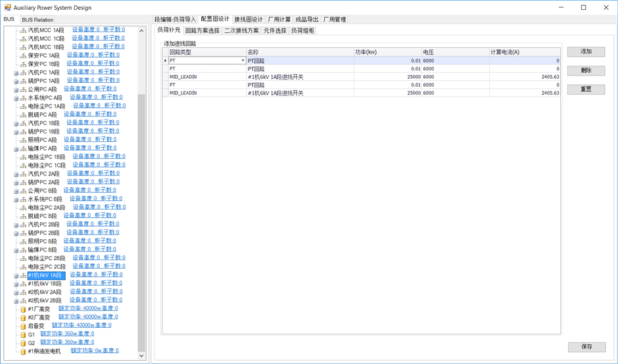Expand the 汽机PC 2A段 tree node
618x364 pixels.
coord(16,174)
